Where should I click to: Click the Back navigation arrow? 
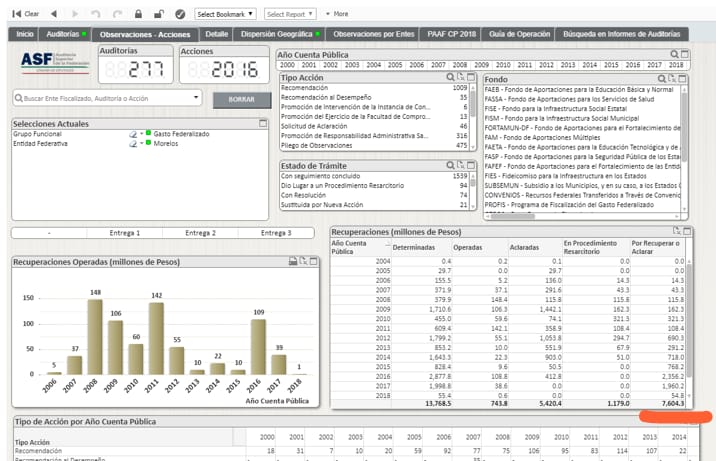point(53,14)
